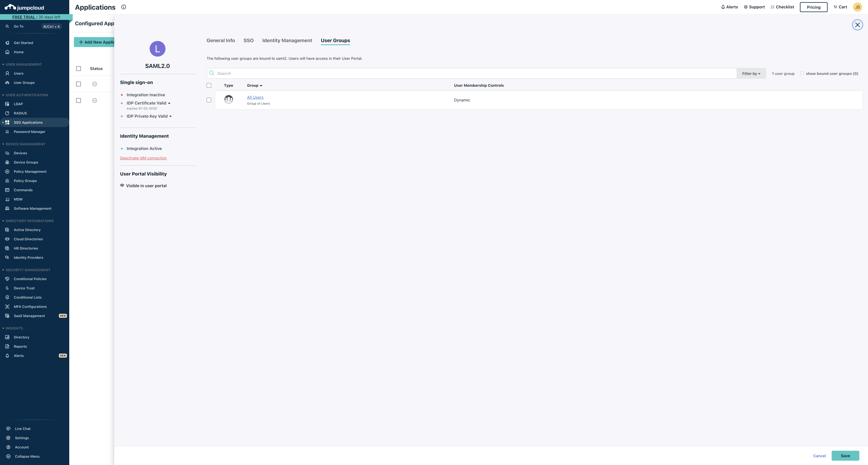Click the JumpCloud logo
Viewport: 868px width, 465px height.
point(24,7)
